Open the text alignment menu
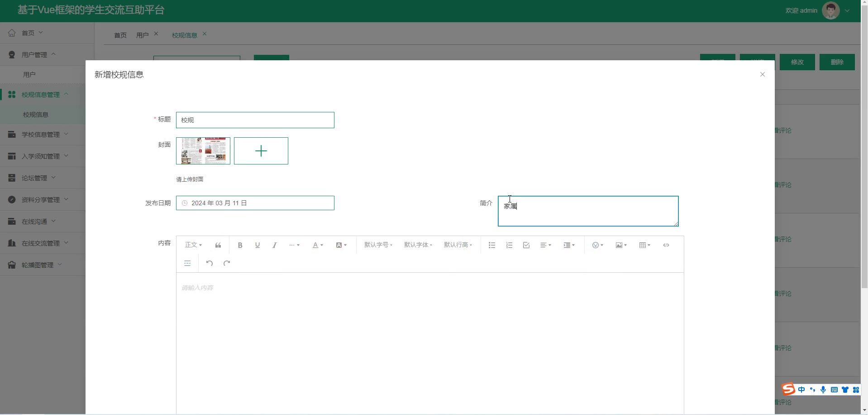 coord(546,245)
